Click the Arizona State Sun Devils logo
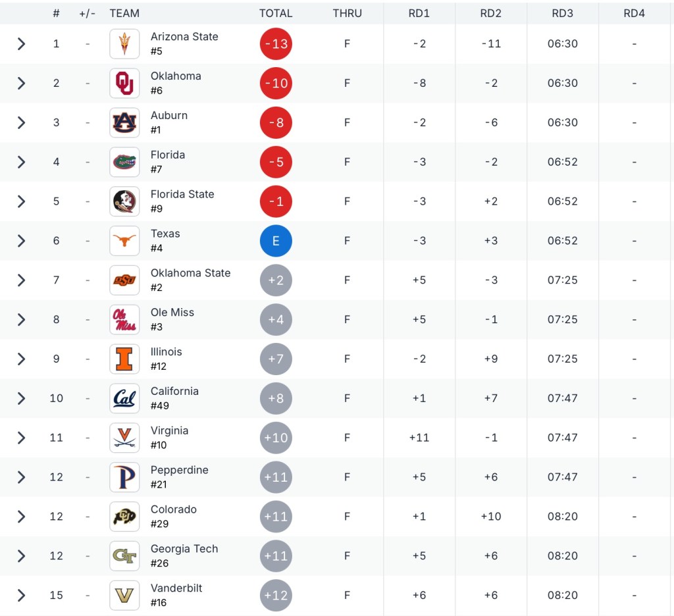674x616 pixels. [x=124, y=44]
